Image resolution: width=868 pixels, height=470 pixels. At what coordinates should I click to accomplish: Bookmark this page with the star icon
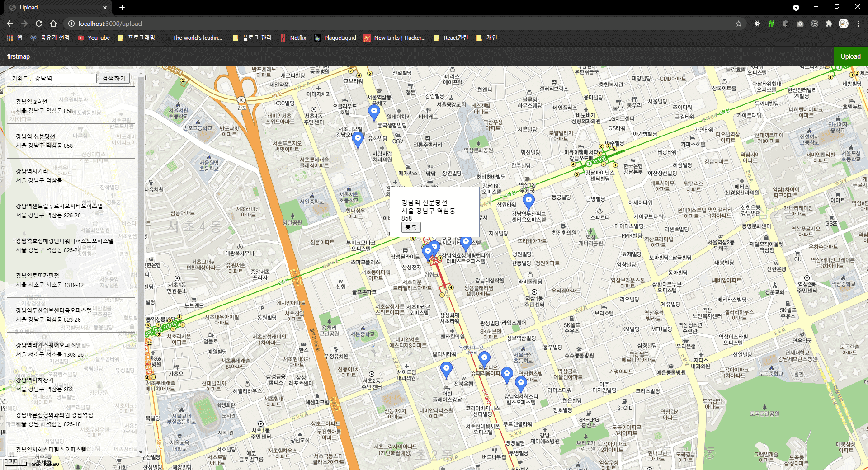point(739,23)
